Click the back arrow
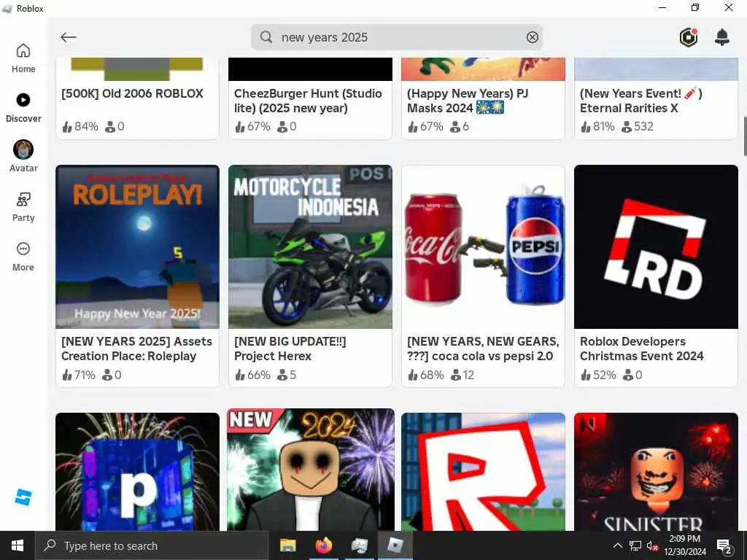 pyautogui.click(x=68, y=37)
